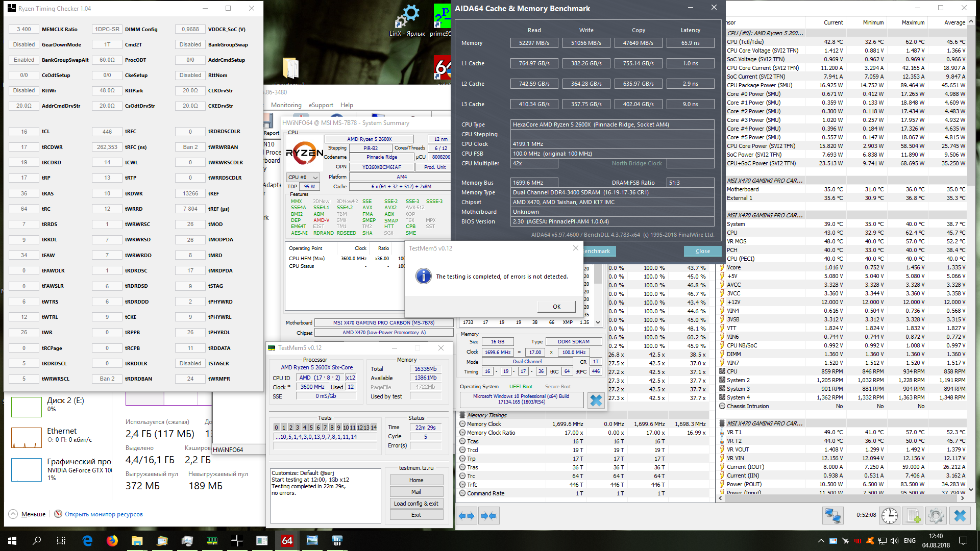
Task: Open the Monitoring menu
Action: tap(286, 105)
